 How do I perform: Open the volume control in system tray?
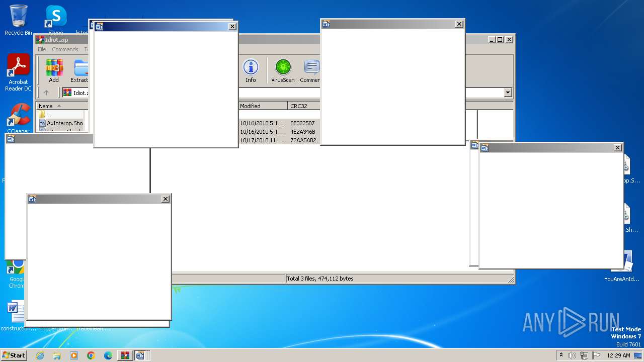tap(572, 355)
